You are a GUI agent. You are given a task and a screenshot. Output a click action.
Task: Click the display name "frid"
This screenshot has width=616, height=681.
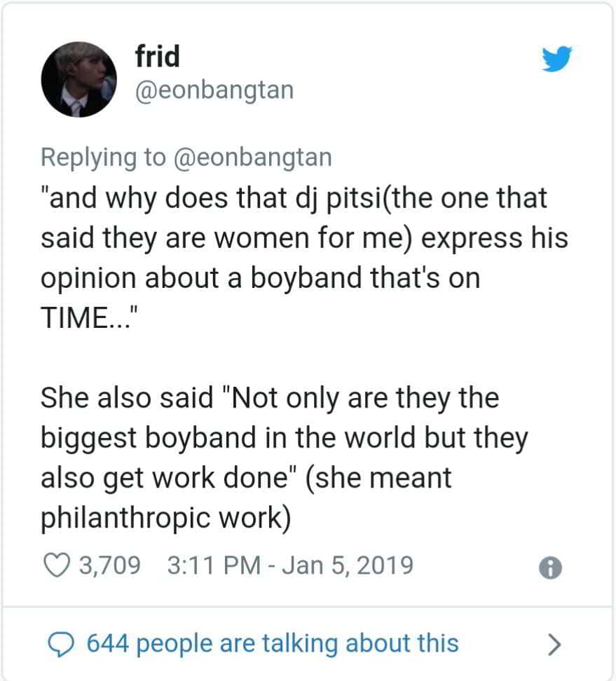(x=157, y=57)
